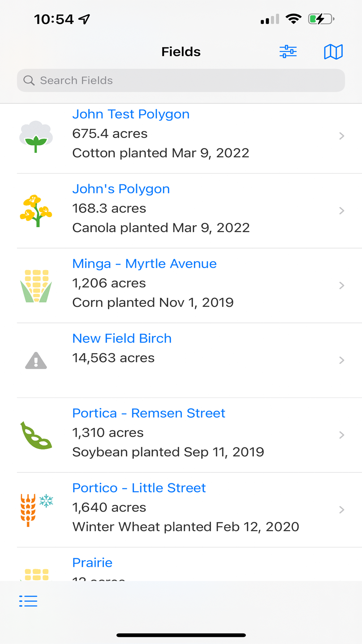Tap the search magnifier icon
The image size is (362, 644).
[x=29, y=80]
